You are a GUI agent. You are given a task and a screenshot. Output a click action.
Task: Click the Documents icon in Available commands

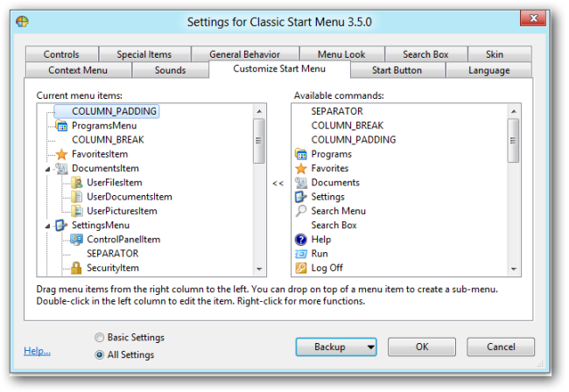coord(301,182)
